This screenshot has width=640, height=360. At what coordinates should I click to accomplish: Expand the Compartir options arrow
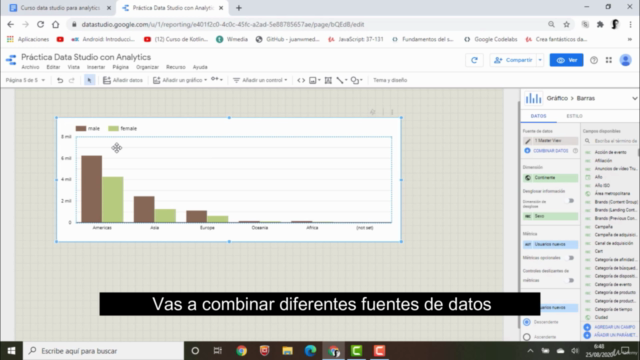tap(540, 60)
